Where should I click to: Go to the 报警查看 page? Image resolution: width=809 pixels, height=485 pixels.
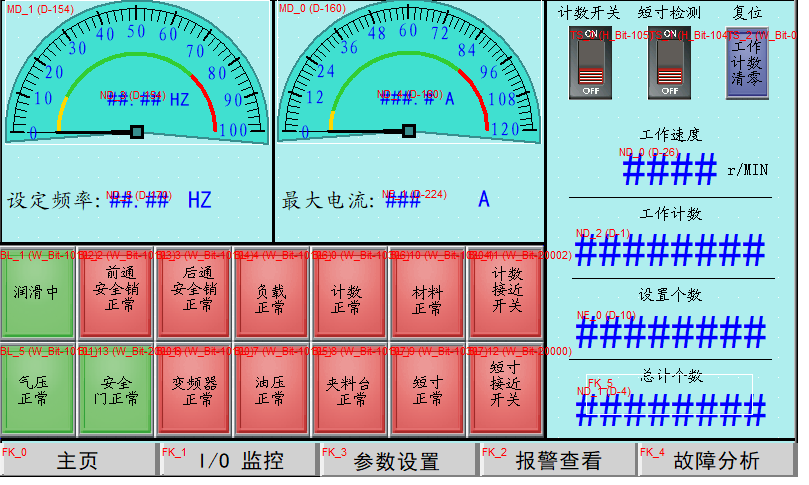(558, 461)
